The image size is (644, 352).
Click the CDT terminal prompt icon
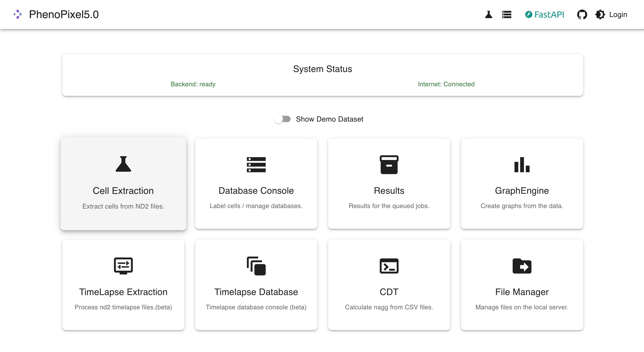pyautogui.click(x=389, y=266)
